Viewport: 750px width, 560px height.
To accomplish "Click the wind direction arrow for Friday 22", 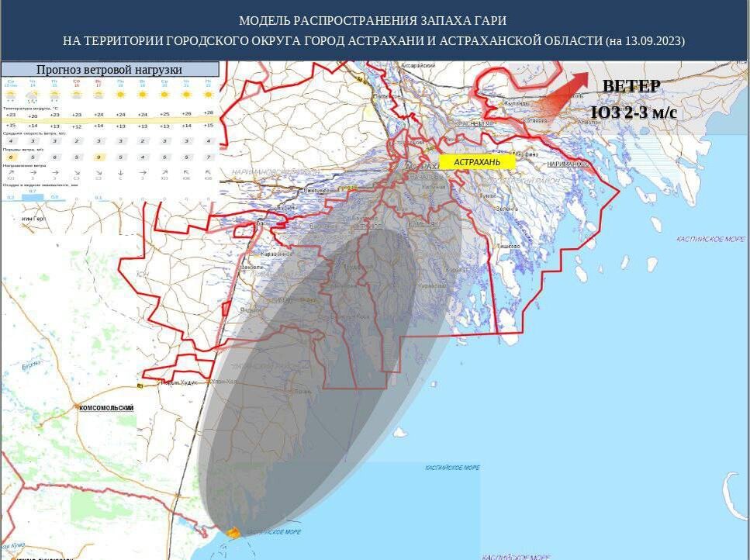I will [209, 172].
